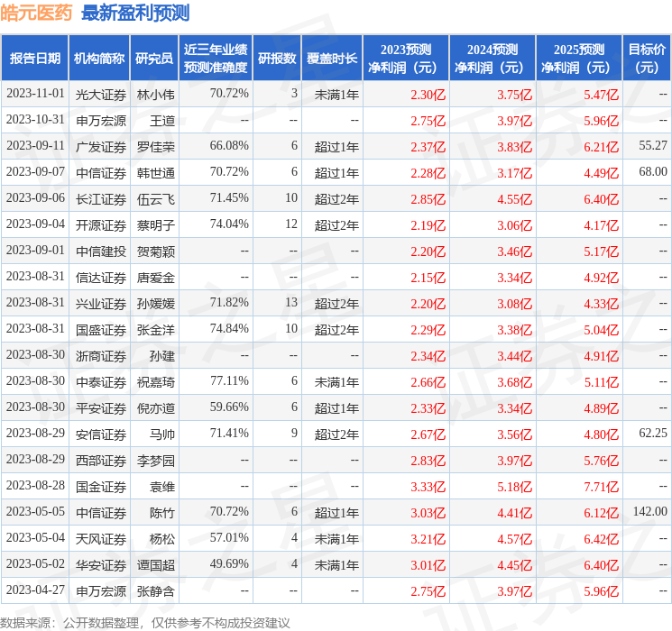The height and width of the screenshot is (631, 672).
Task: Click 2024 profit forecast 4.55亿
Action: [x=514, y=199]
